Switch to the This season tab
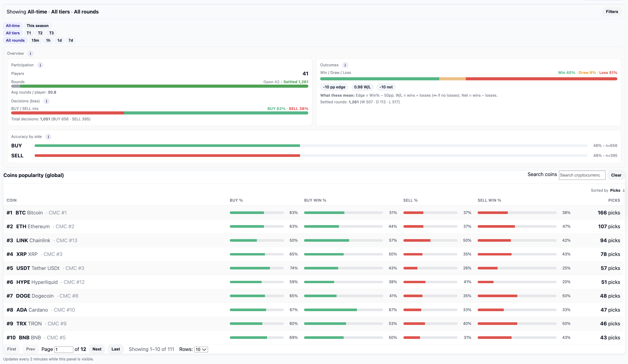Viewport: 628px width, 364px height. point(37,26)
